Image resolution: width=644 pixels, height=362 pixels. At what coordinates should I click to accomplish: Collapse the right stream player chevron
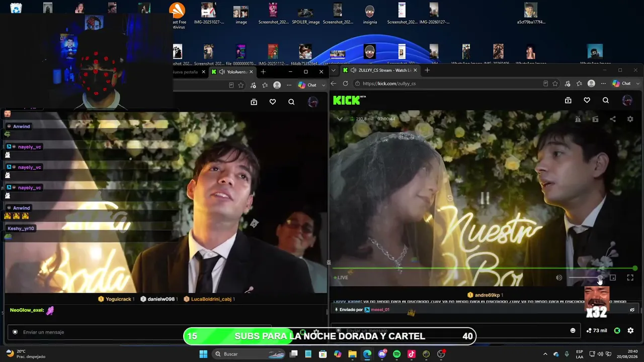click(340, 119)
